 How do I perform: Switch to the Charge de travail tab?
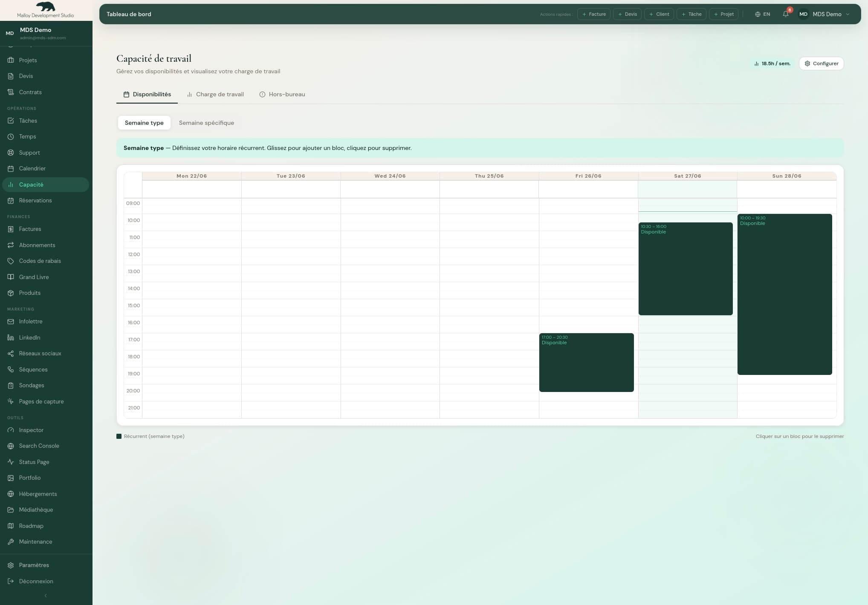[215, 94]
